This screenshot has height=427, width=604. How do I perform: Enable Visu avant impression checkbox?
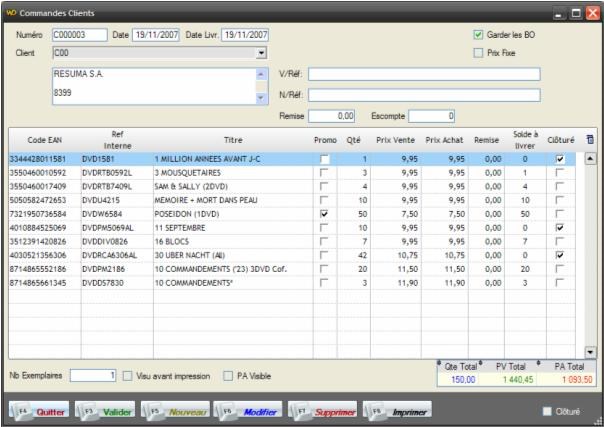pos(128,376)
